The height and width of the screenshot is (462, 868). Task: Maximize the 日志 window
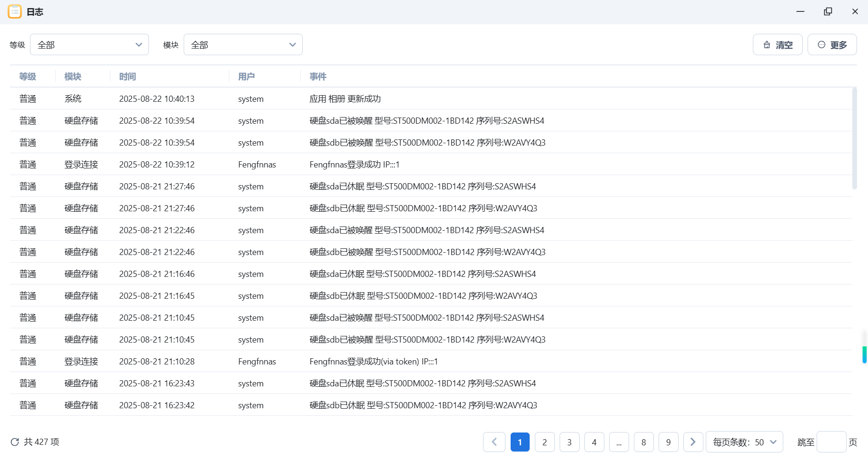828,11
